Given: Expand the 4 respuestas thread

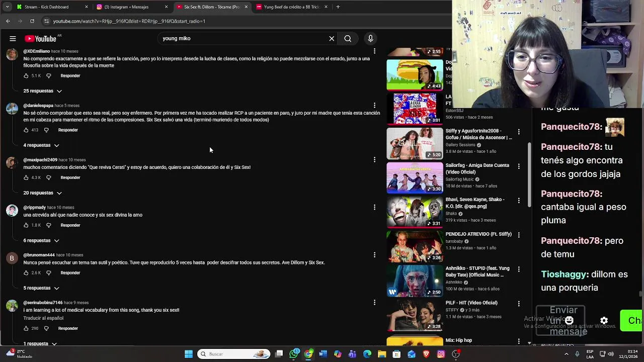Looking at the screenshot, I should (41, 145).
